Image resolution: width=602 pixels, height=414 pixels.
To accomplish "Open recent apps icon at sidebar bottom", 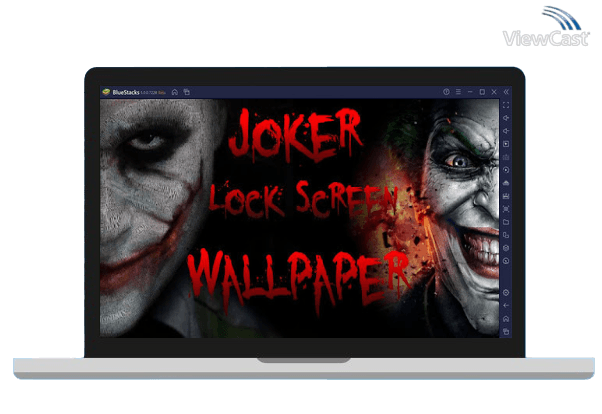I will (506, 331).
